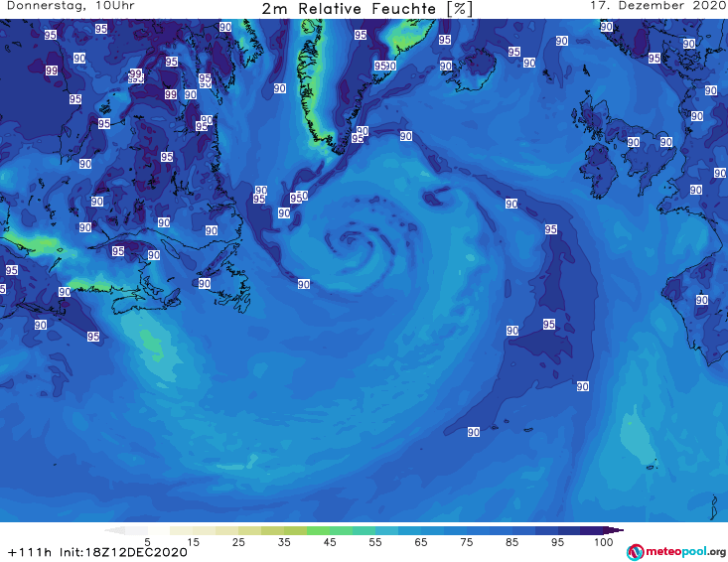Click the colorbar tick label "25"
Viewport: 728px width, 562px height.
click(238, 542)
